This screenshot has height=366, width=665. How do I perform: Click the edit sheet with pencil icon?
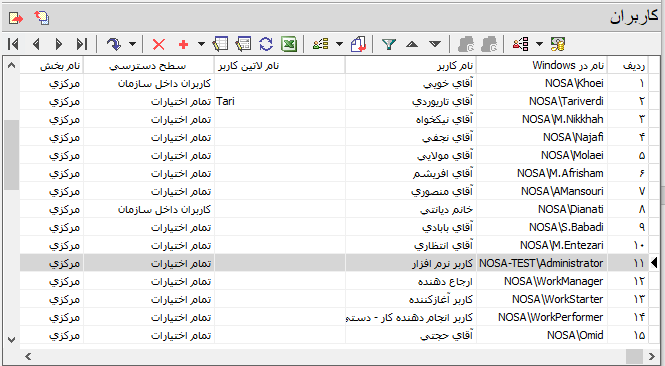coord(220,44)
